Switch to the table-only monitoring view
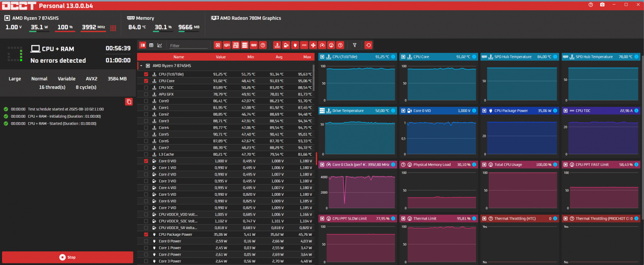The width and height of the screenshot is (644, 265). [151, 45]
